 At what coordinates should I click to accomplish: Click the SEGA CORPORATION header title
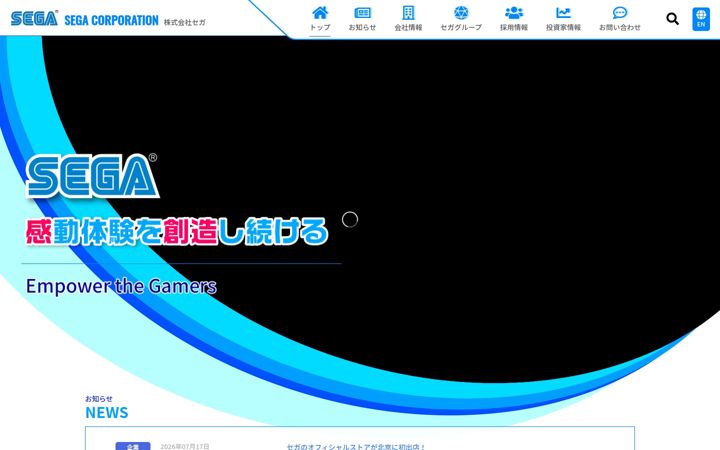111,20
